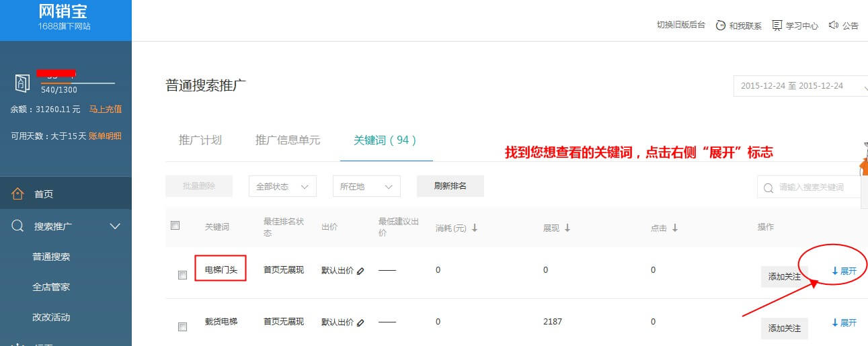Image resolution: width=868 pixels, height=346 pixels.
Task: Switch to the 推广信息单元 tab
Action: coord(288,140)
